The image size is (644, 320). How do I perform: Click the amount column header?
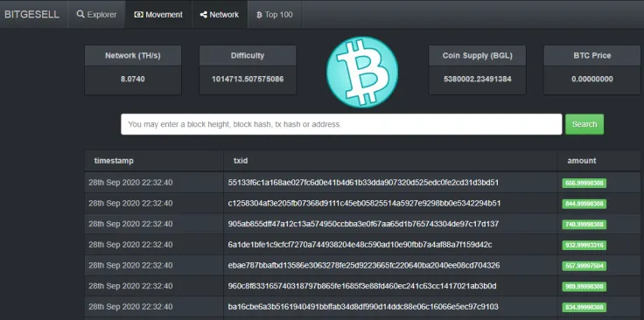pyautogui.click(x=582, y=161)
